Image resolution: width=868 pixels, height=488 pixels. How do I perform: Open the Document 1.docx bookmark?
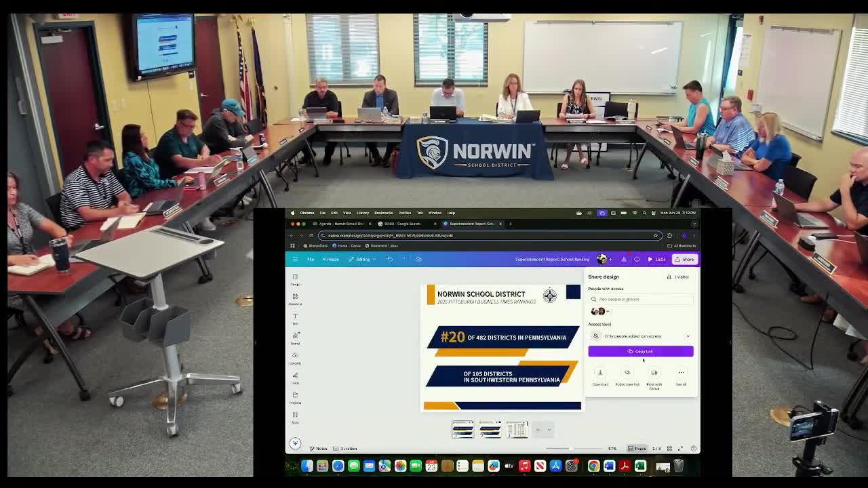tap(382, 245)
